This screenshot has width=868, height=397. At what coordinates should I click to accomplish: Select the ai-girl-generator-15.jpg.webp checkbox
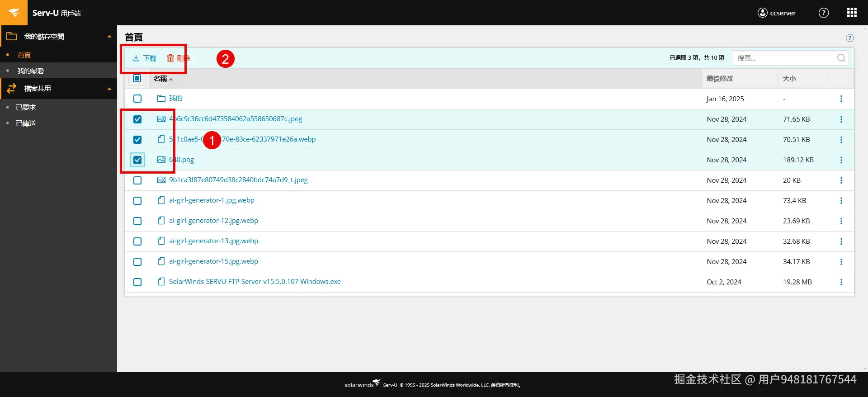[137, 262]
